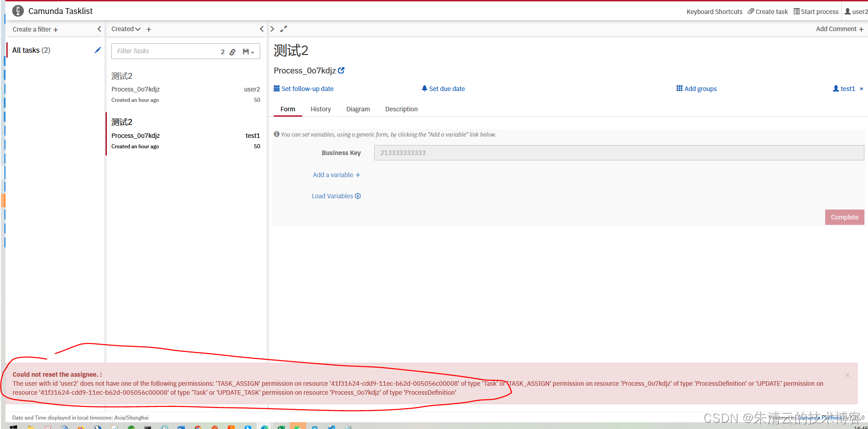This screenshot has width=868, height=429.
Task: Switch to the Diagram tab
Action: coord(358,109)
